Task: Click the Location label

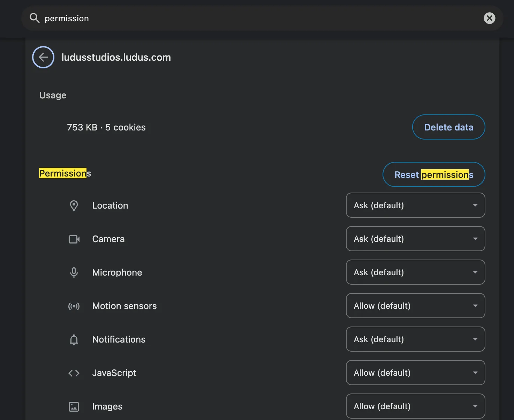Action: pyautogui.click(x=110, y=205)
